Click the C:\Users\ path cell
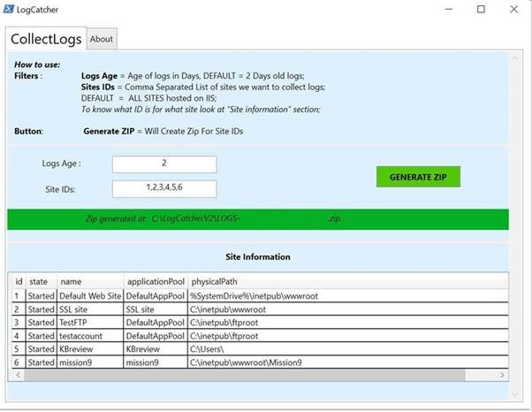The image size is (532, 412). [x=348, y=349]
